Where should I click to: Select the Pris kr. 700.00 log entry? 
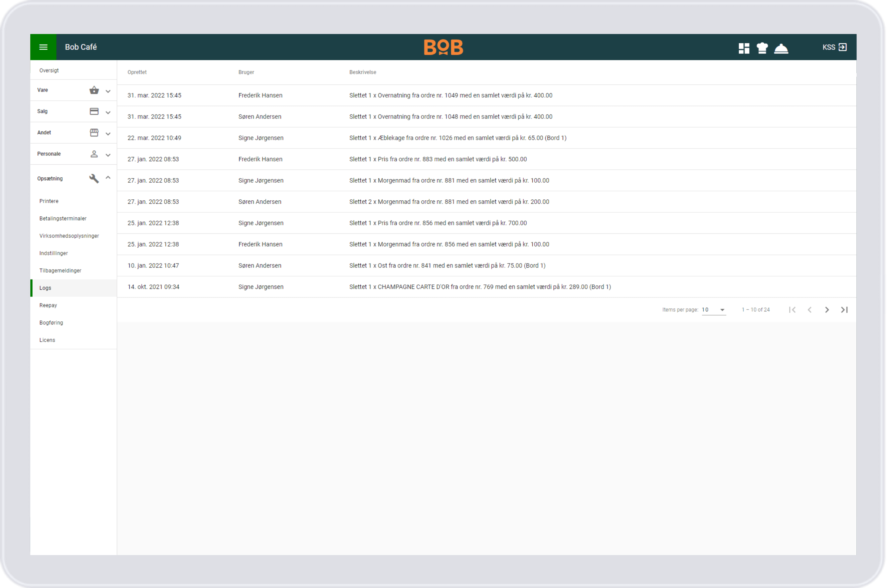(487, 223)
